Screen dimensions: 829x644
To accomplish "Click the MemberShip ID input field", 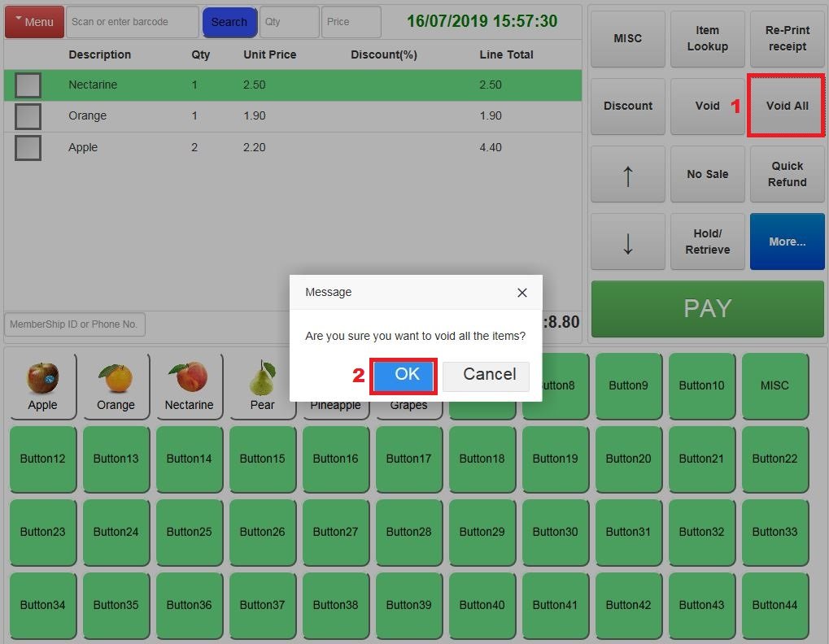I will [74, 324].
